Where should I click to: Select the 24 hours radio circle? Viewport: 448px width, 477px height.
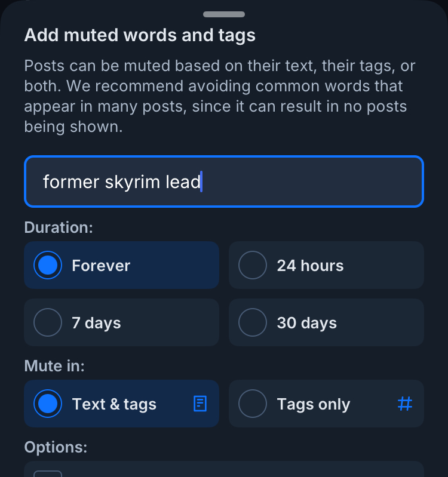coord(253,265)
